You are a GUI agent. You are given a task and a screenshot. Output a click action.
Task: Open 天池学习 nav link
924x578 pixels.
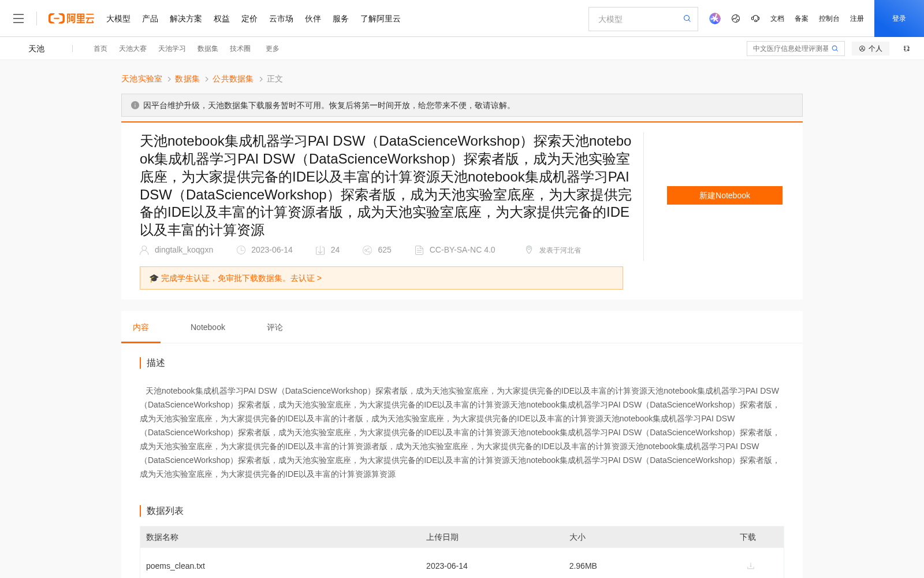172,49
